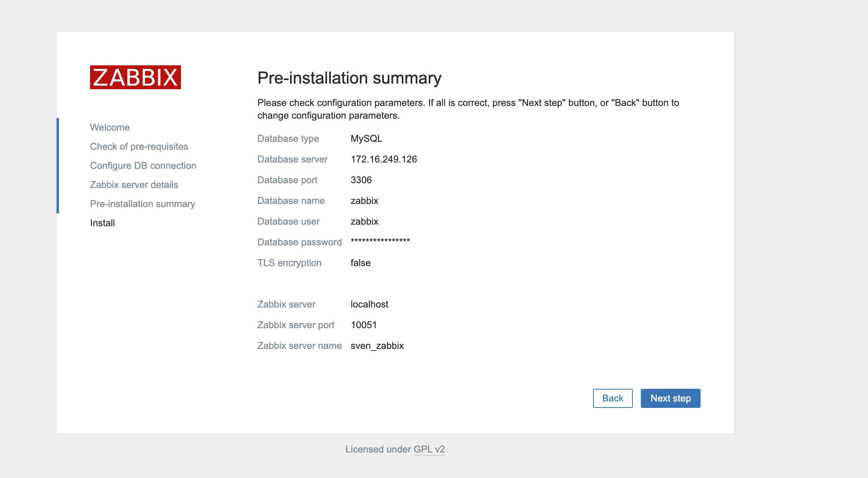Click the database port value 3306
This screenshot has height=478, width=868.
pyautogui.click(x=361, y=180)
